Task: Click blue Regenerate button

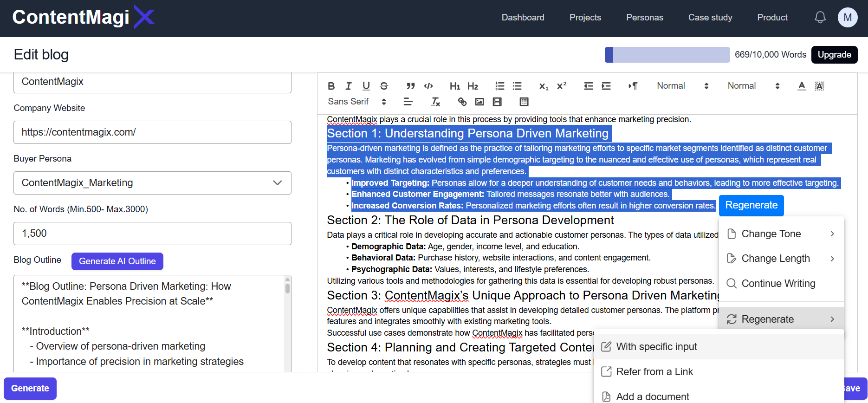Action: [751, 205]
